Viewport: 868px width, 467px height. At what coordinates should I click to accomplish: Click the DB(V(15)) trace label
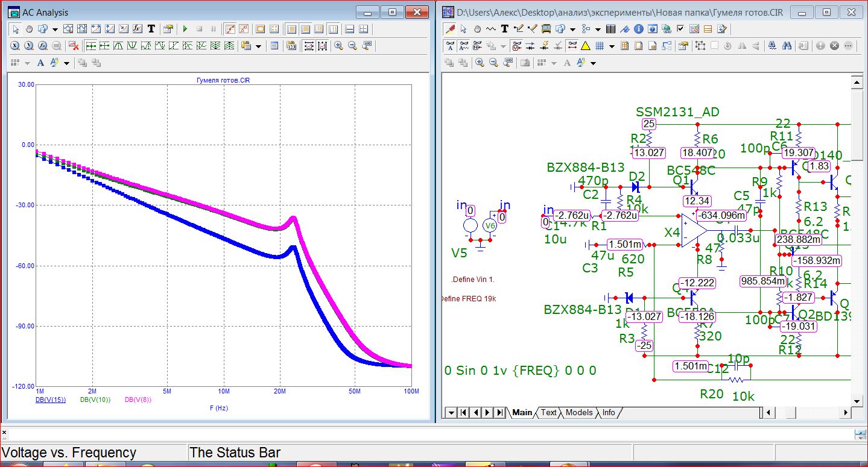pos(51,400)
